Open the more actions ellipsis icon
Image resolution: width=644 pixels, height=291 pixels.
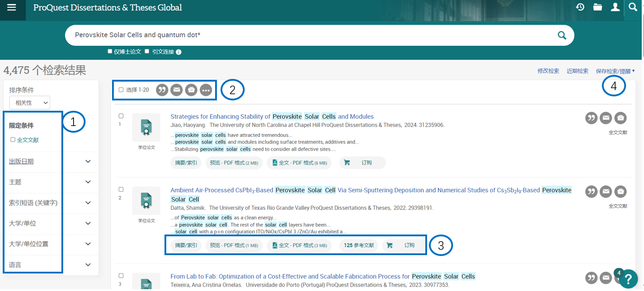pyautogui.click(x=206, y=90)
